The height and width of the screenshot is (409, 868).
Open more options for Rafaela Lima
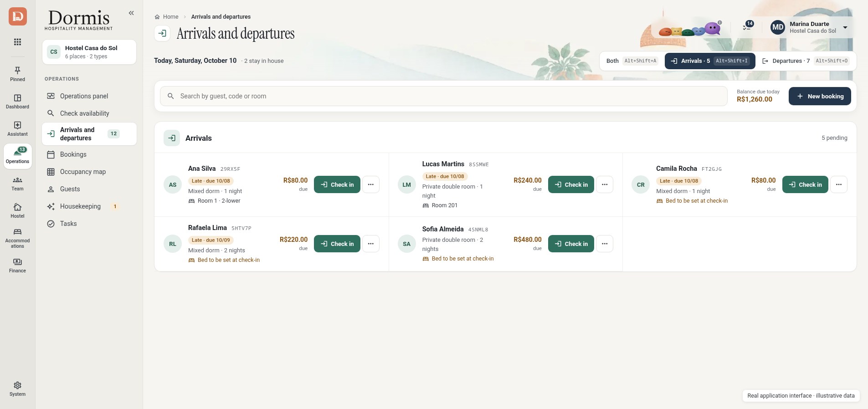[371, 244]
